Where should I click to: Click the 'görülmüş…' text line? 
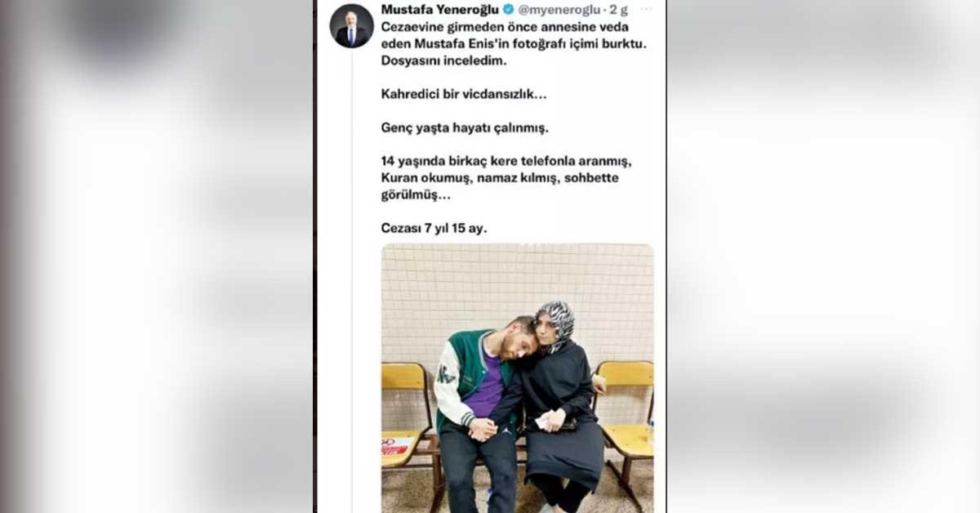[x=415, y=195]
